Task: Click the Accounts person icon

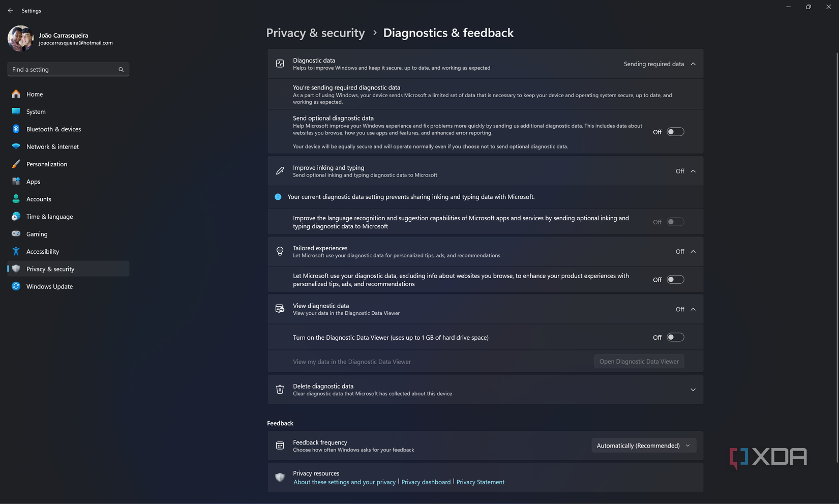Action: coord(16,199)
